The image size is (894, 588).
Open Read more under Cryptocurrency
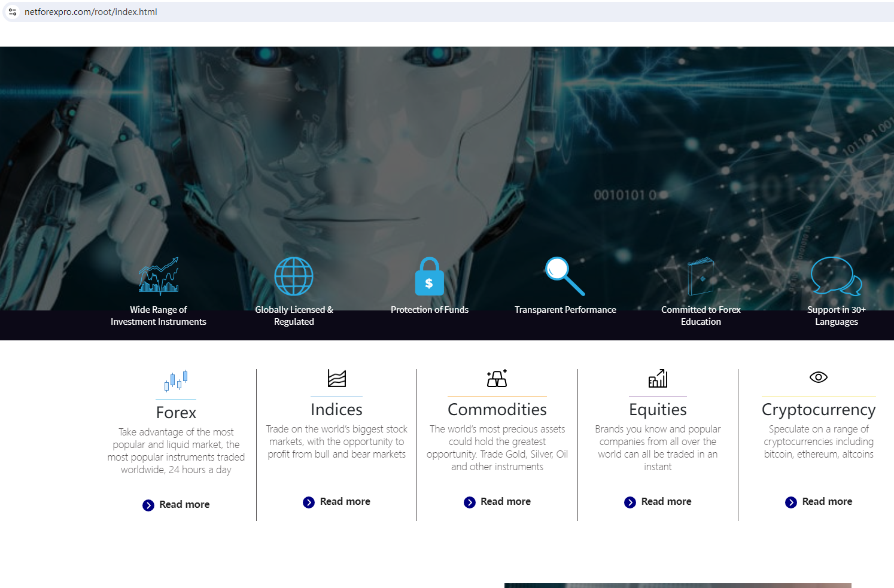tap(827, 502)
